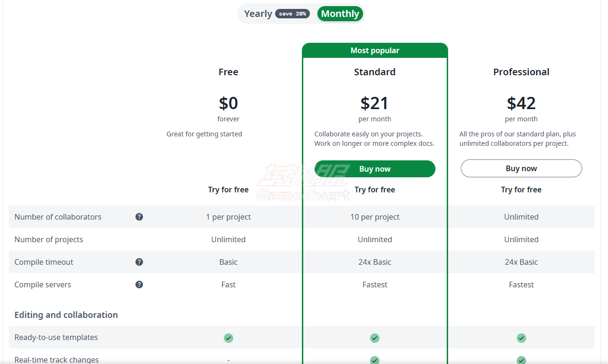Click the Most popular banner

(375, 50)
